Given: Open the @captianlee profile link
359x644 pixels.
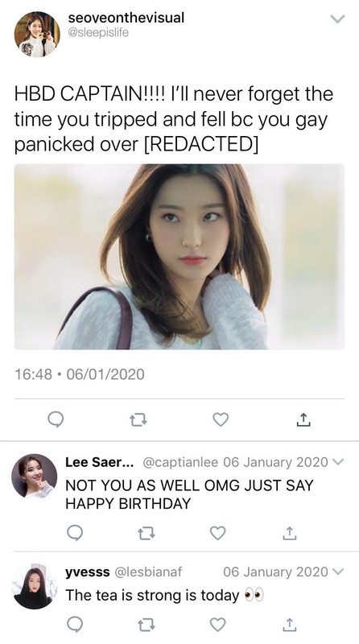Looking at the screenshot, I should click(x=180, y=462).
